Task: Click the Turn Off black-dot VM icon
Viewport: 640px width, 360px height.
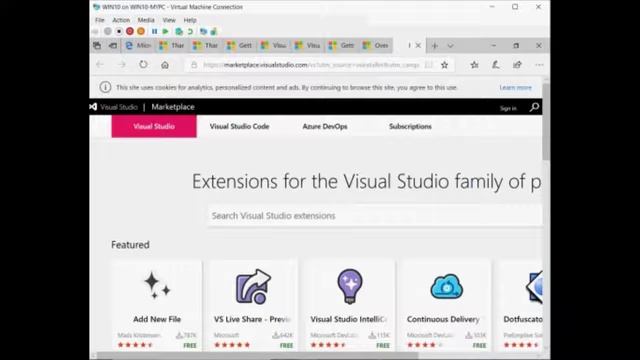Action: click(119, 31)
